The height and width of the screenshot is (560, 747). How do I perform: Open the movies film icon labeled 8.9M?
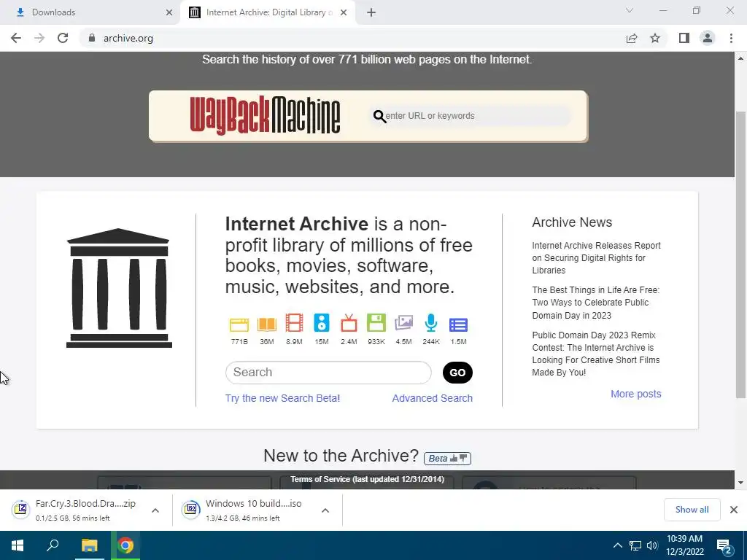[x=294, y=323]
